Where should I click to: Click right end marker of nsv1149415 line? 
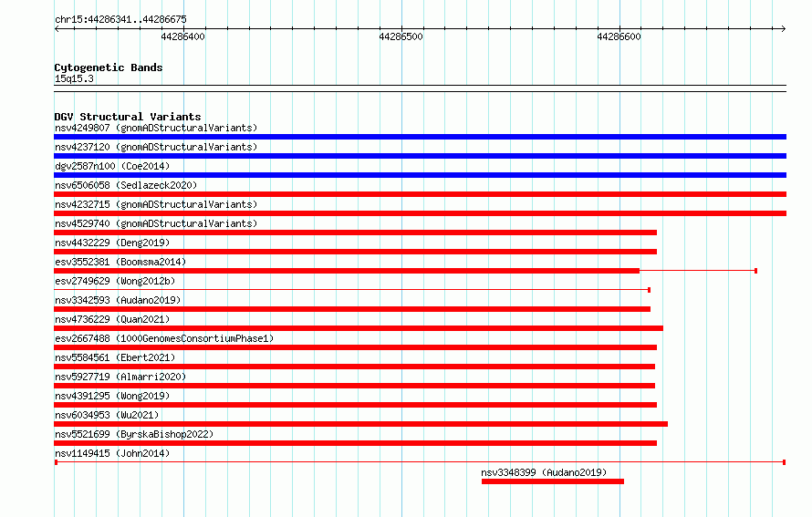[784, 462]
